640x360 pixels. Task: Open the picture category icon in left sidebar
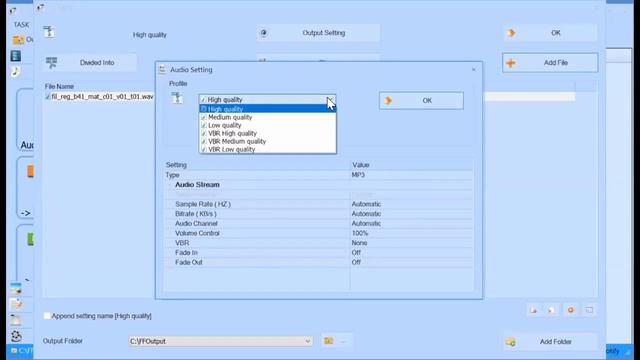16,289
